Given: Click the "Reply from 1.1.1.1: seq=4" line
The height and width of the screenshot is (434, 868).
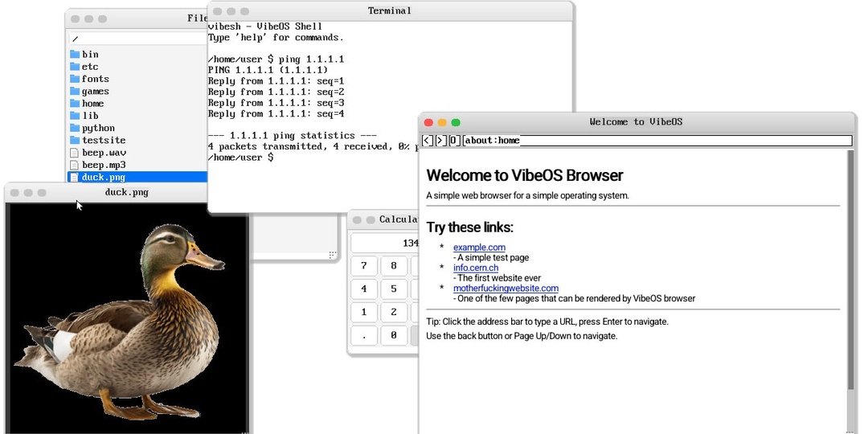Looking at the screenshot, I should [x=276, y=114].
